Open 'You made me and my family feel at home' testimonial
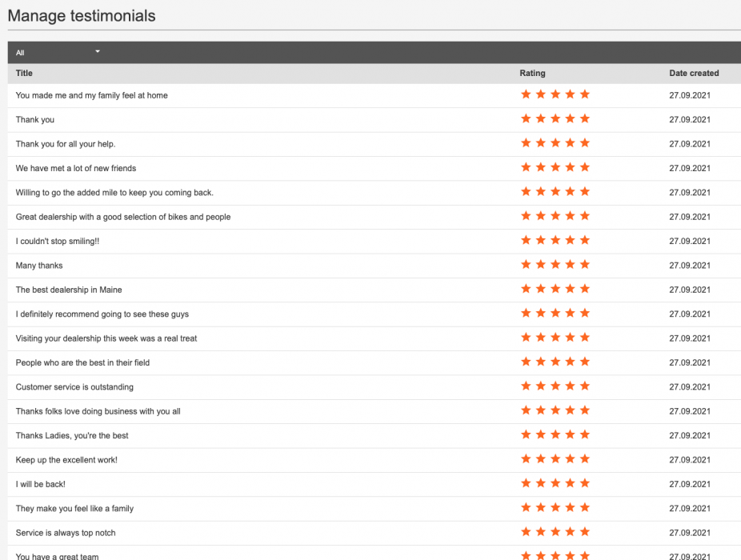 point(92,96)
